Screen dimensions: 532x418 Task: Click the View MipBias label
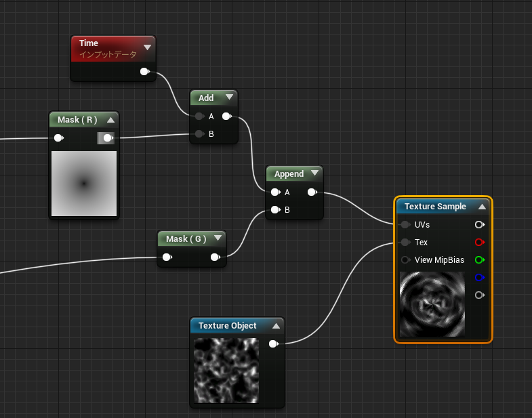pyautogui.click(x=439, y=260)
